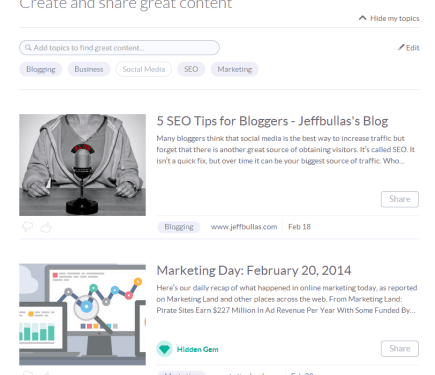Enable the Social Media topic pill
This screenshot has height=375, width=435.
[x=144, y=69]
